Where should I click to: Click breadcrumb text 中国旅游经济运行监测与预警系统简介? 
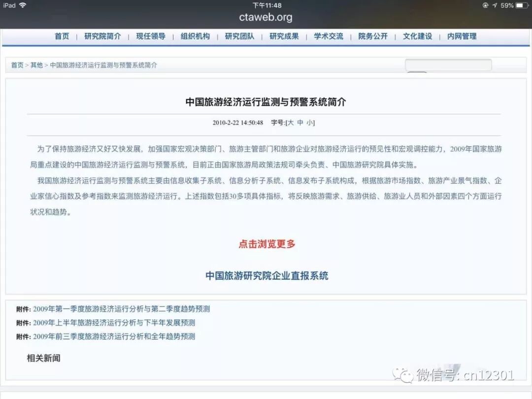[x=103, y=65]
